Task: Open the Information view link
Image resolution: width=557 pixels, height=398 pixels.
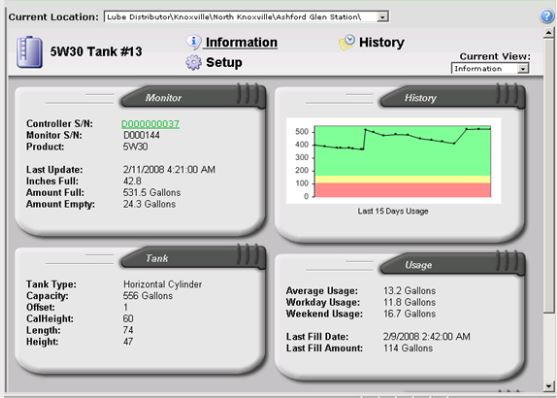Action: (242, 42)
